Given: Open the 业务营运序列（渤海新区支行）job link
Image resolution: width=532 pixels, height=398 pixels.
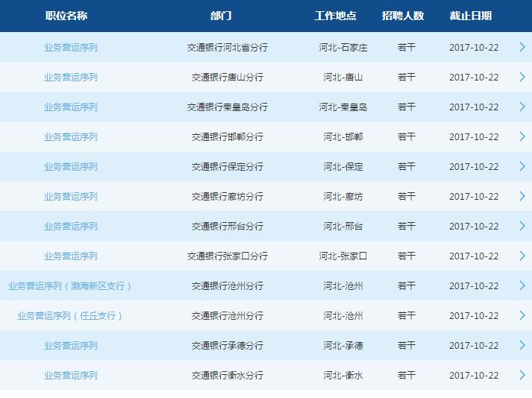Looking at the screenshot, I should pos(70,285).
